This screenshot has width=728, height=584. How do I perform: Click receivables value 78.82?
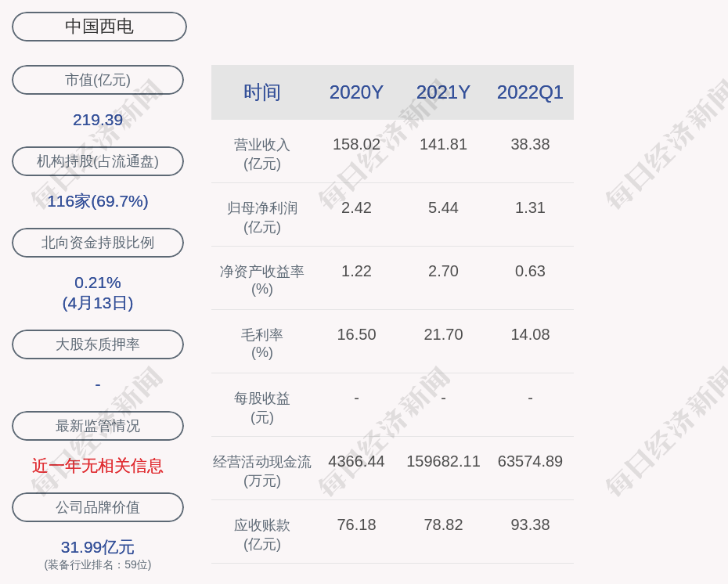443,525
